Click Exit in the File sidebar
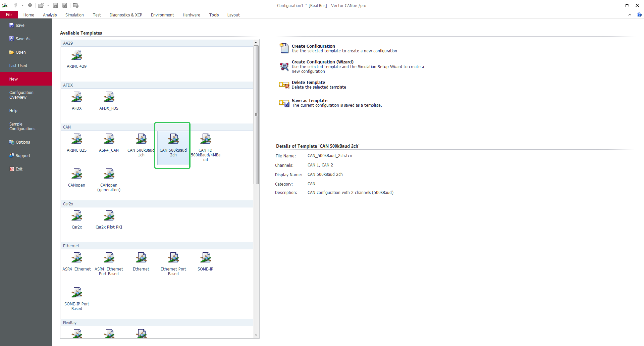This screenshot has height=346, width=644. pyautogui.click(x=26, y=169)
